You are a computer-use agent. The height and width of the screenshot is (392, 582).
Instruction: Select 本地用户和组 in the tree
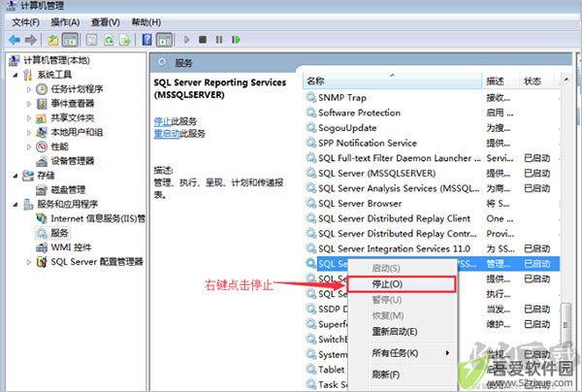77,132
